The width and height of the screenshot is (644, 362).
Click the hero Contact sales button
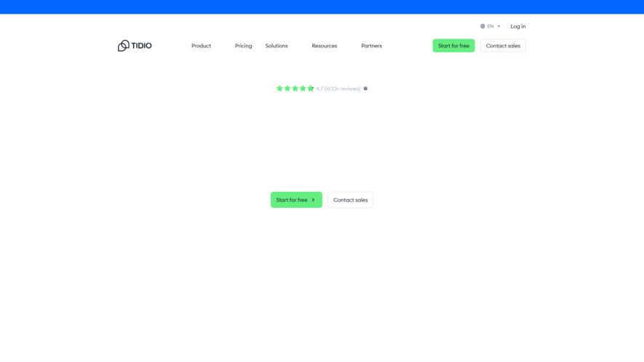(x=350, y=200)
